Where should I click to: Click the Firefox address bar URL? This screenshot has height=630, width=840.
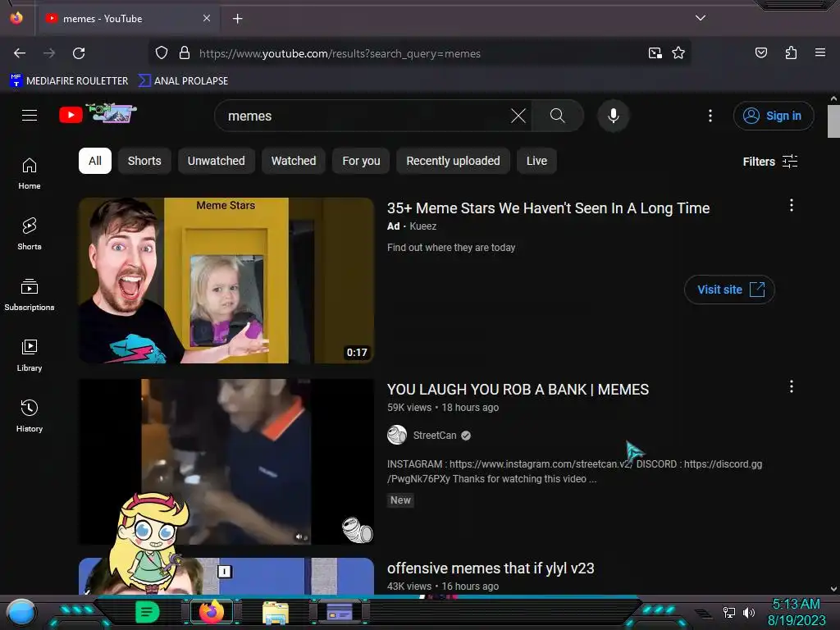point(340,53)
